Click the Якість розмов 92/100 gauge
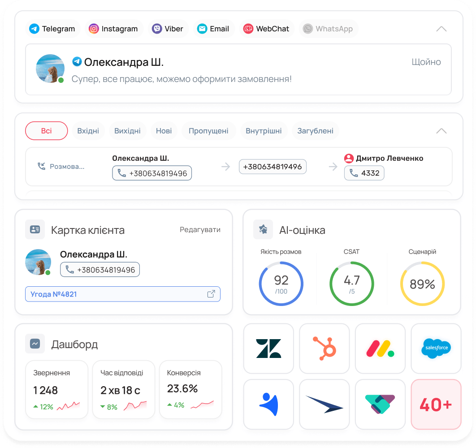This screenshot has width=476, height=448. point(281,284)
